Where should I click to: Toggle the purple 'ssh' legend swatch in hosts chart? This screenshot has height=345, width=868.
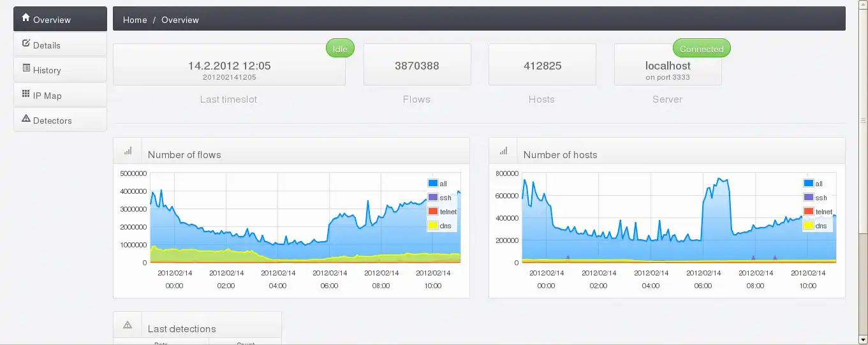click(809, 198)
